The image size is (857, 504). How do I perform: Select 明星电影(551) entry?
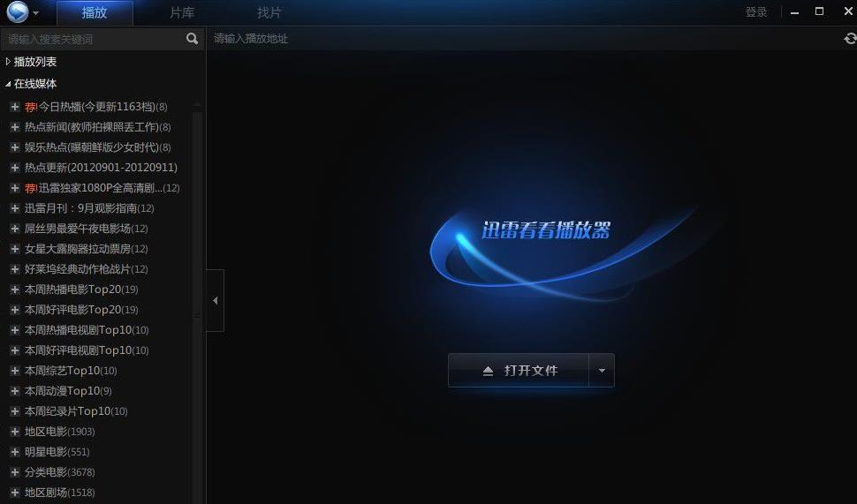(57, 452)
